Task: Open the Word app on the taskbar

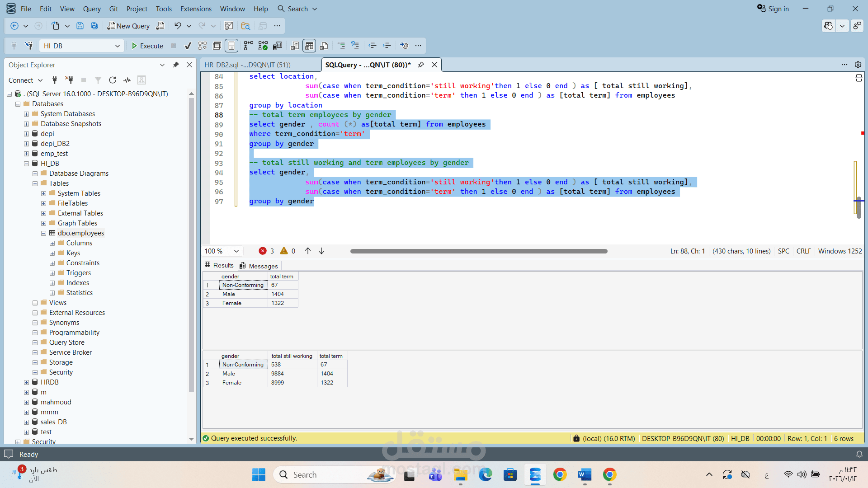Action: click(585, 474)
